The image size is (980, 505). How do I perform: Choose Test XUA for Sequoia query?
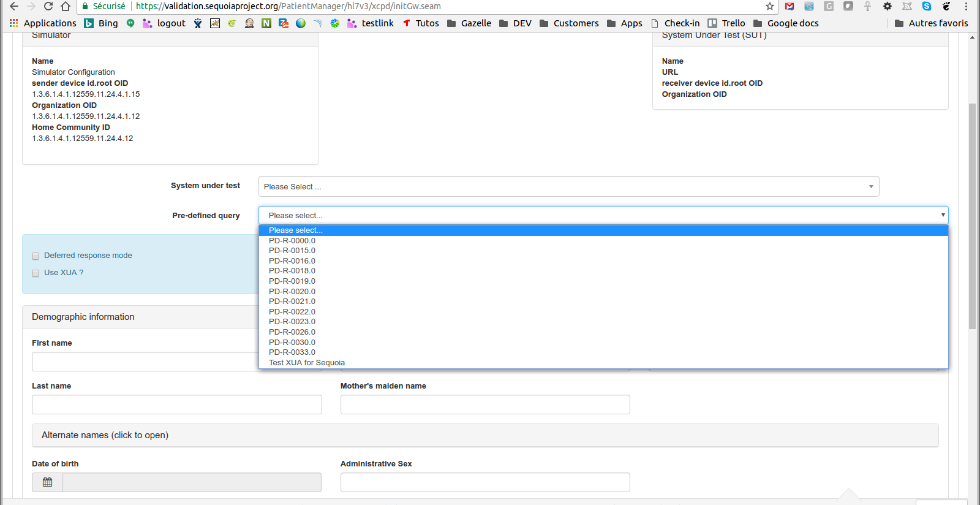(603, 363)
